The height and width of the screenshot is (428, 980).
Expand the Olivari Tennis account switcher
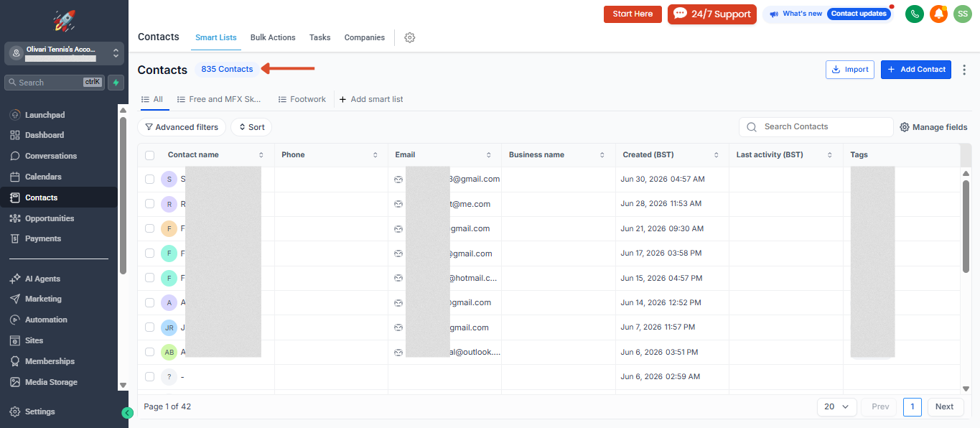point(65,53)
